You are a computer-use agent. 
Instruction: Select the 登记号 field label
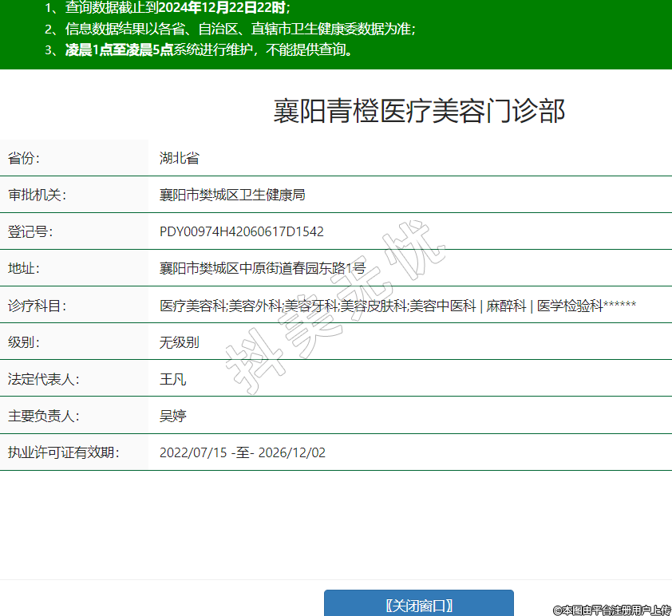click(30, 232)
